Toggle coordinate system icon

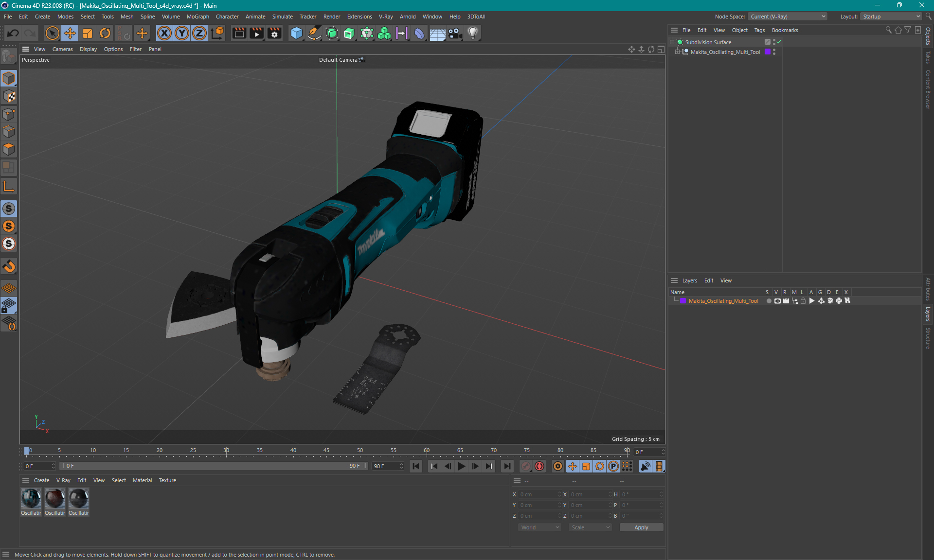[217, 33]
